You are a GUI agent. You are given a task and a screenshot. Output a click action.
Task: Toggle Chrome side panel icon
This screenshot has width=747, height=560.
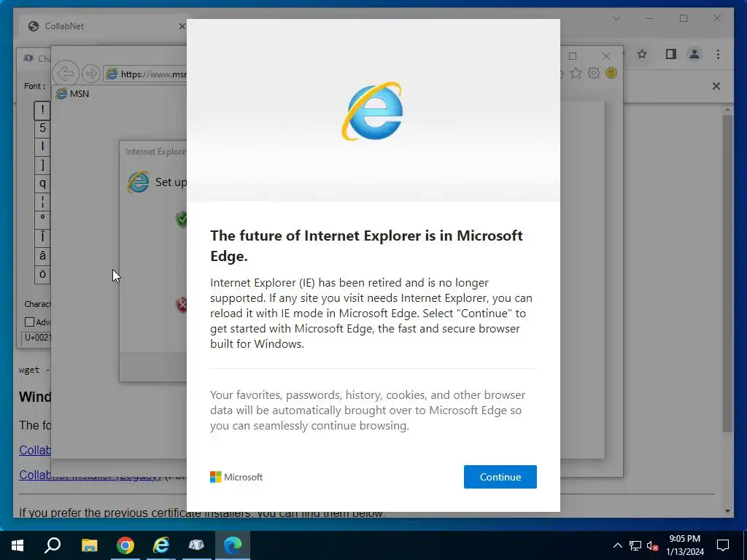tap(671, 54)
